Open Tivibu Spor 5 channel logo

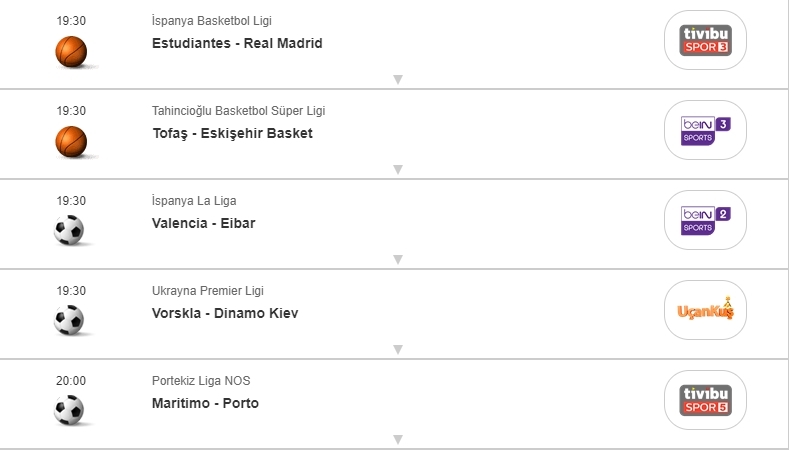705,400
